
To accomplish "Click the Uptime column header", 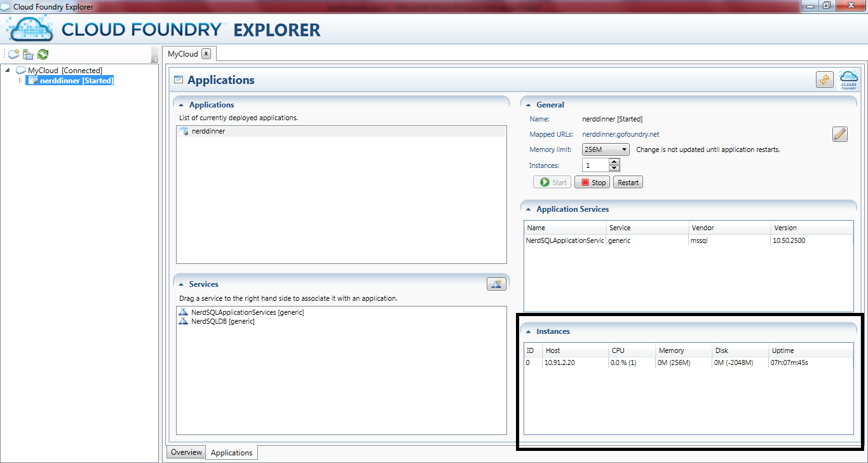I will tap(811, 350).
